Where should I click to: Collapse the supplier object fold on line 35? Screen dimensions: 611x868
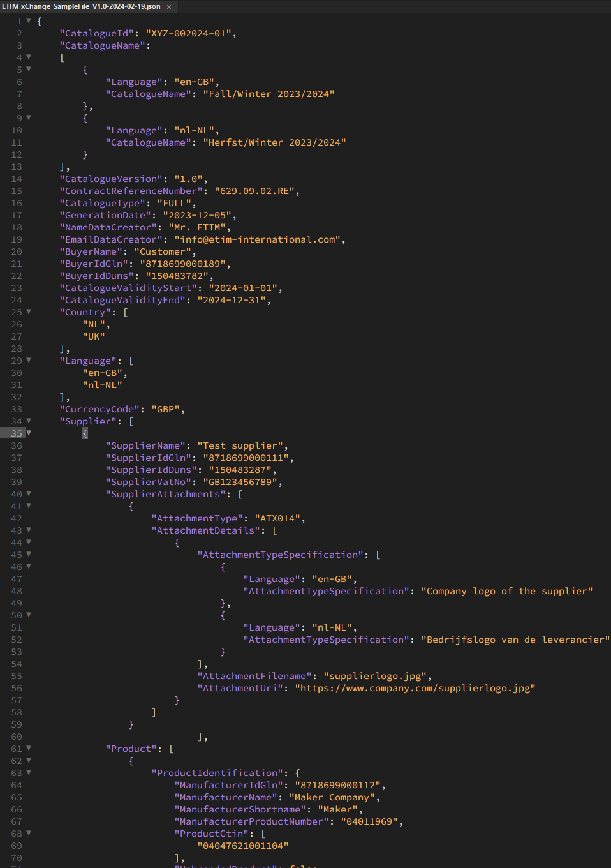29,433
